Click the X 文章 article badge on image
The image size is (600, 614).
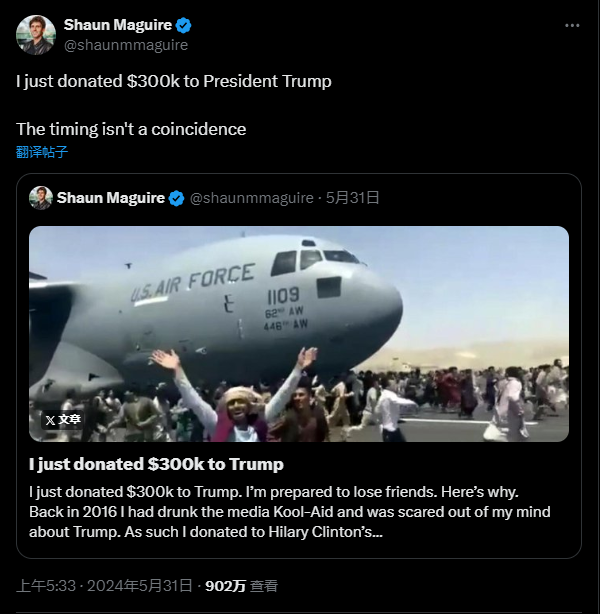(62, 420)
